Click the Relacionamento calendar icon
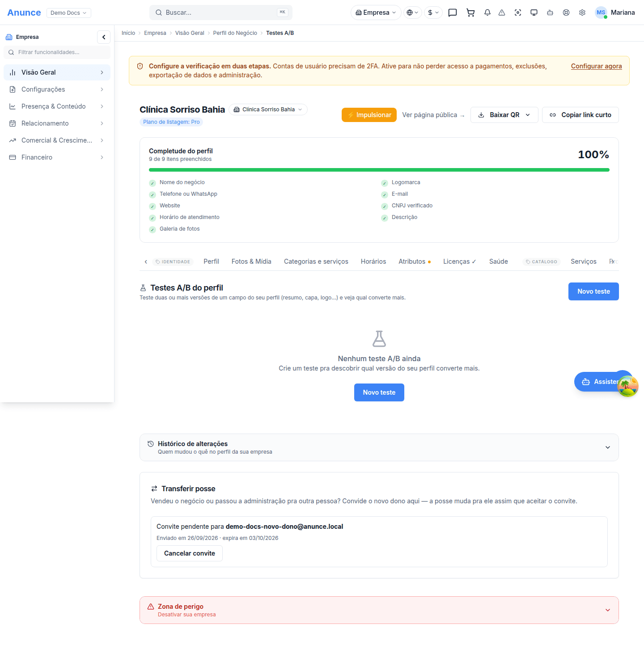This screenshot has height=649, width=644. [x=13, y=123]
